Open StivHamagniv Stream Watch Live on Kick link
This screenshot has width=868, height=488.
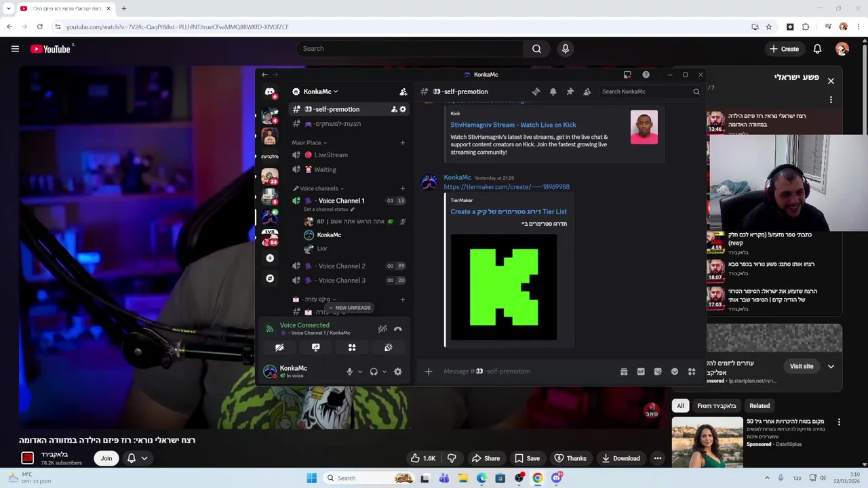coord(513,125)
